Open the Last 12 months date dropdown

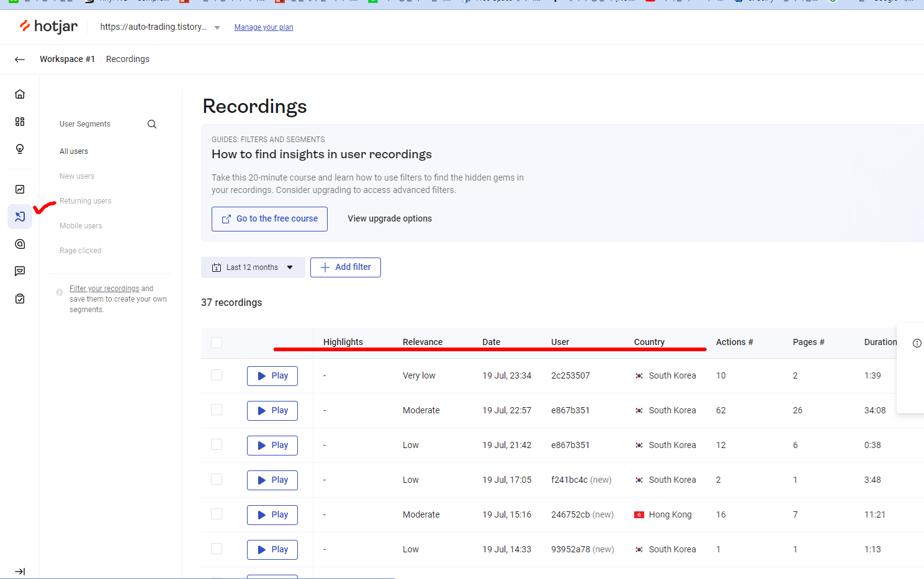[x=253, y=267]
